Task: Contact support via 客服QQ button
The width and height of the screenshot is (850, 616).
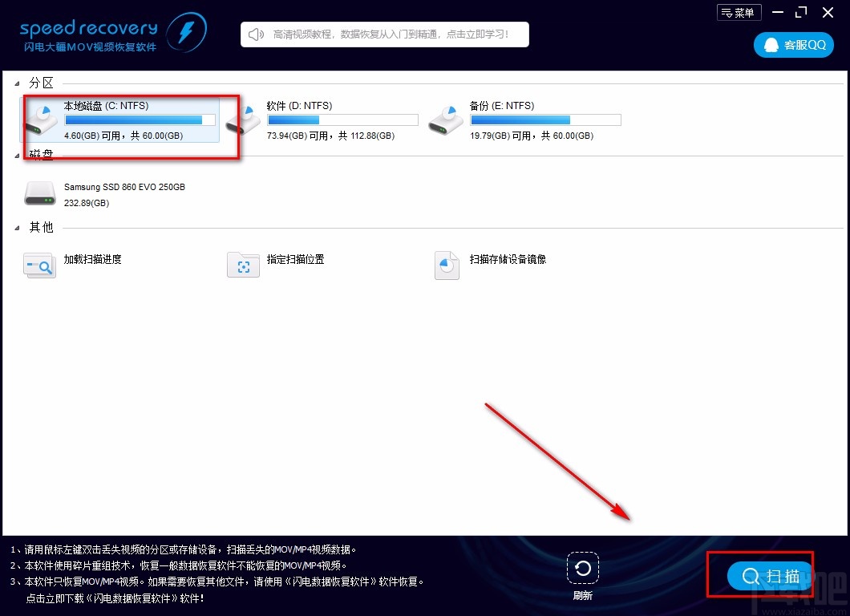Action: click(793, 45)
